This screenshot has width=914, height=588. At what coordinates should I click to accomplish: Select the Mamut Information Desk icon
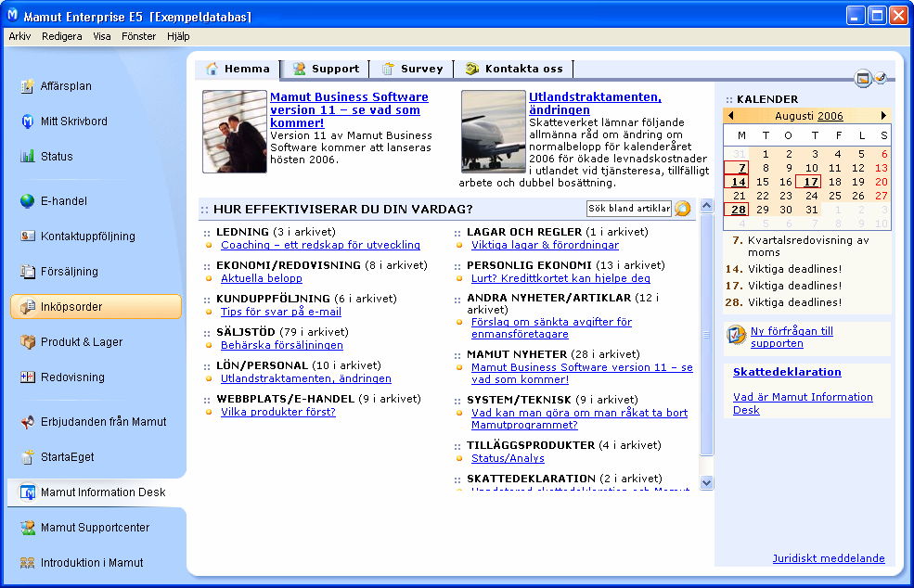28,492
